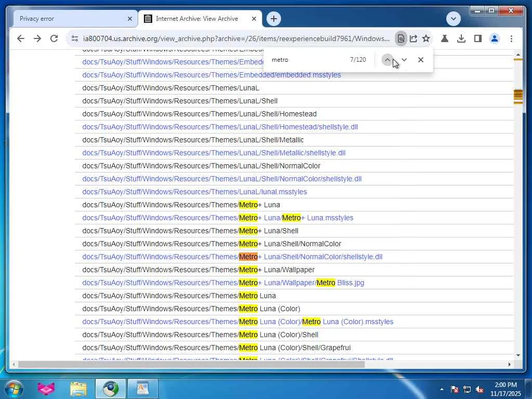Reload the current page
Viewport: 532px width, 399px height.
[x=54, y=38]
